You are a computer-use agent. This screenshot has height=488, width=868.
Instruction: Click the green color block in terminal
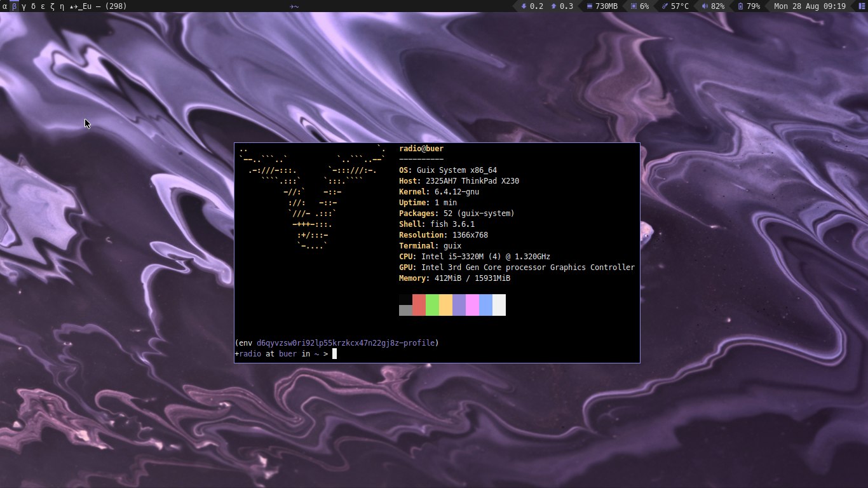(432, 305)
